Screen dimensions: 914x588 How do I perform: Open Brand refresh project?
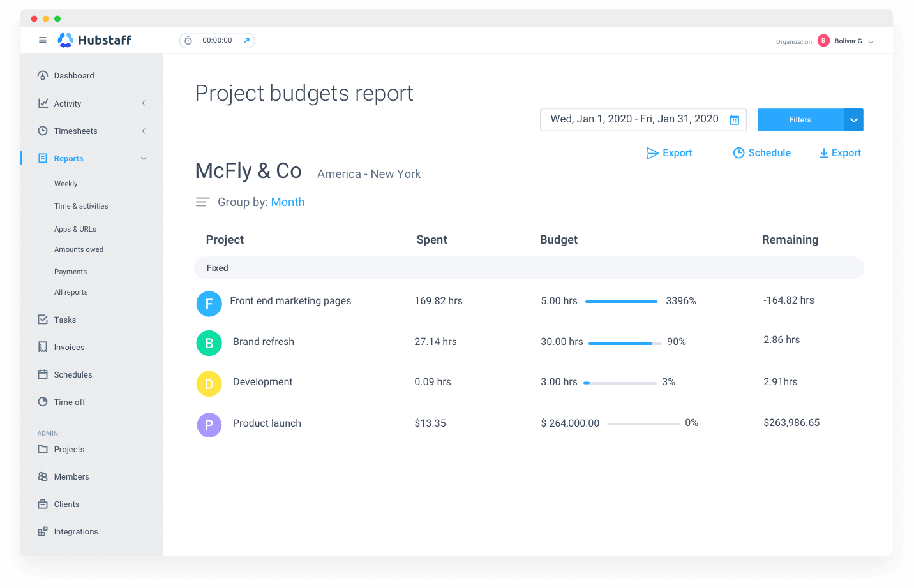click(x=264, y=342)
